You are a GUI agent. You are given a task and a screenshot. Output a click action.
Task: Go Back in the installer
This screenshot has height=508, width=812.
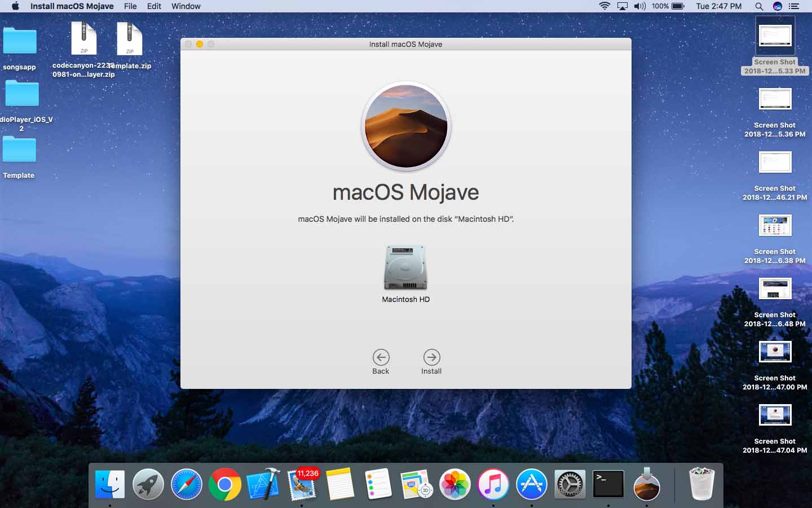[381, 357]
